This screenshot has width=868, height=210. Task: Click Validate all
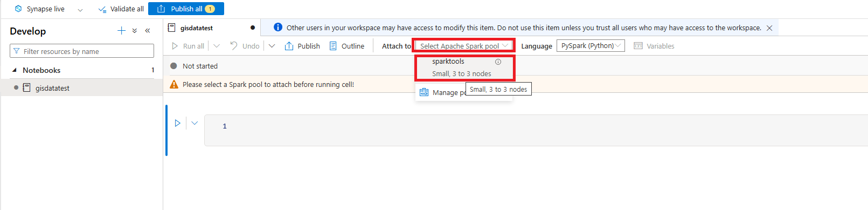121,9
